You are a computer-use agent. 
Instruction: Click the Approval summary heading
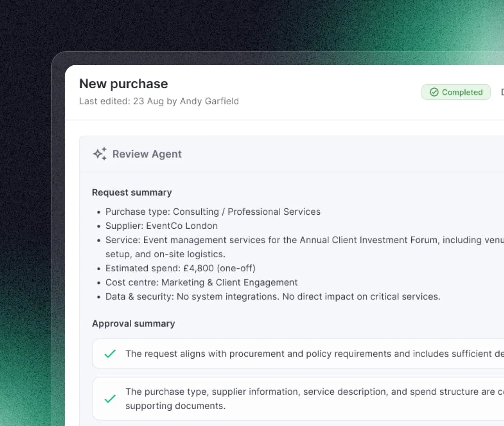pyautogui.click(x=133, y=323)
